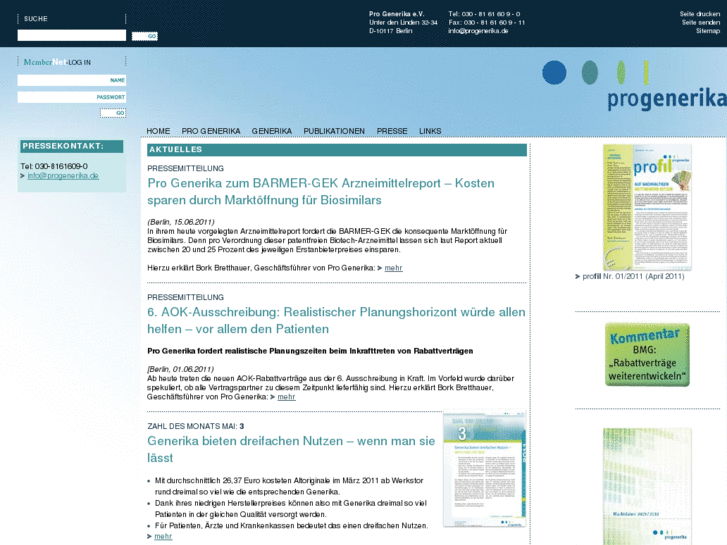Open the PUBLIKATIONEN menu item

tap(334, 131)
